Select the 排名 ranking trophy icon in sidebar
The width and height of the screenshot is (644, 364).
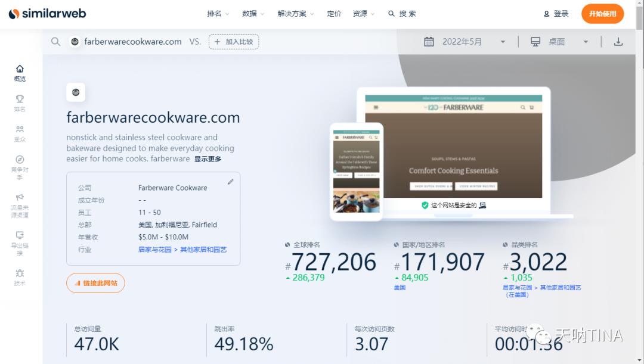20,103
